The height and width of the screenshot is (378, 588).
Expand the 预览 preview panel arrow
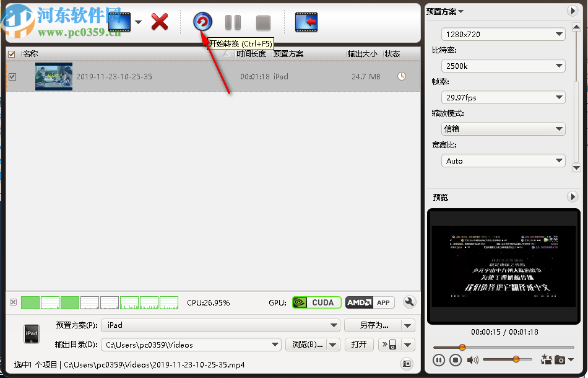[573, 196]
